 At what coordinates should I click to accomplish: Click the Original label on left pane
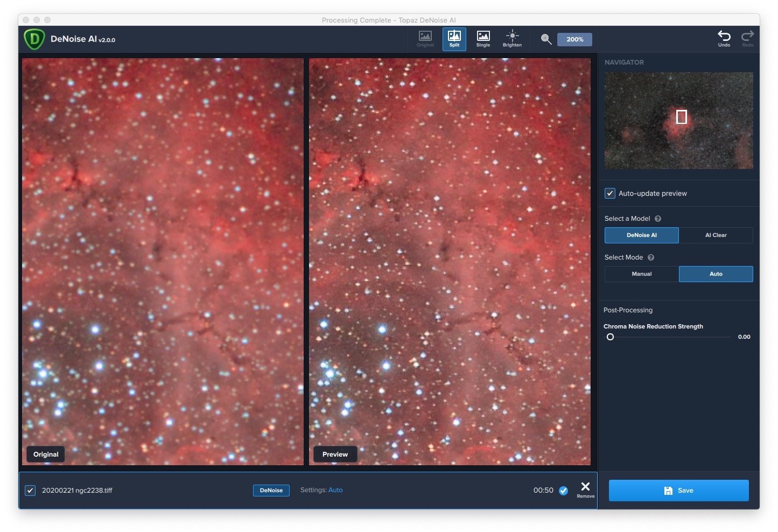pyautogui.click(x=46, y=454)
